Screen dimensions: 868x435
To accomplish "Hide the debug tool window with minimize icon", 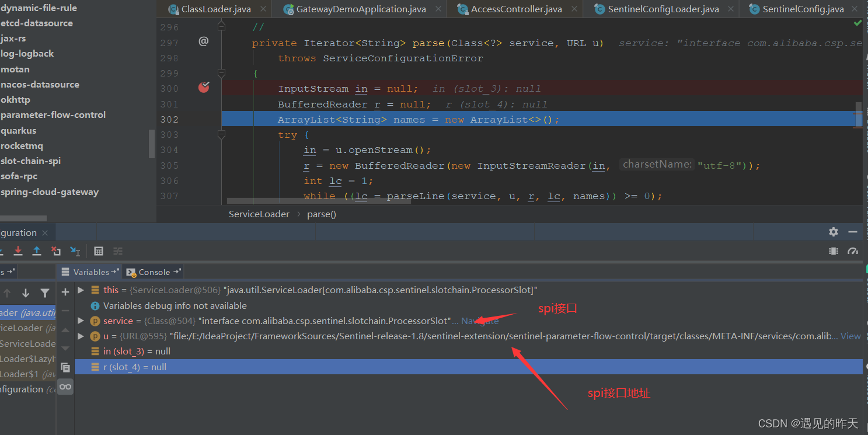I will [853, 232].
